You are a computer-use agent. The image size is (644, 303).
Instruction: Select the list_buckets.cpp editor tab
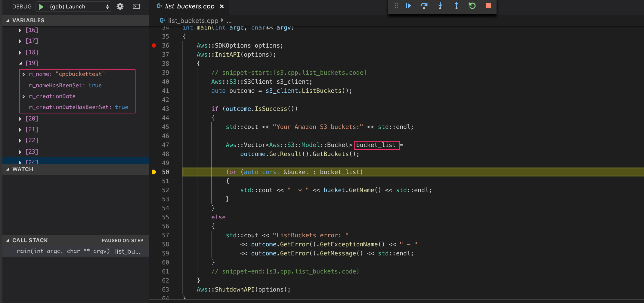click(189, 6)
